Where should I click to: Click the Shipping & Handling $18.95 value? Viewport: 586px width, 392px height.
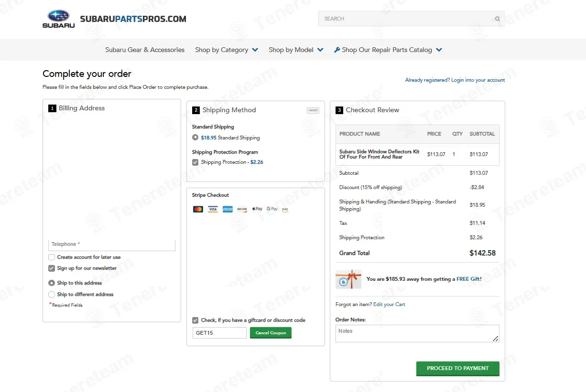click(477, 205)
